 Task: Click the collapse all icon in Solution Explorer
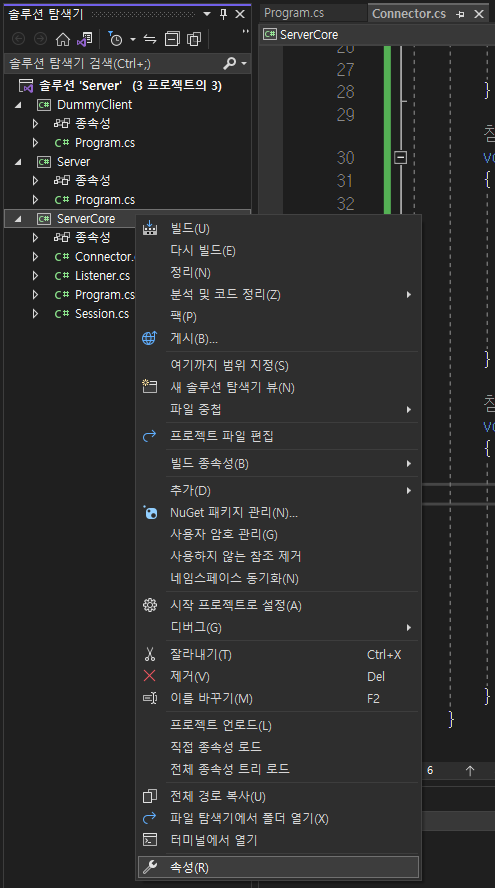click(x=172, y=39)
